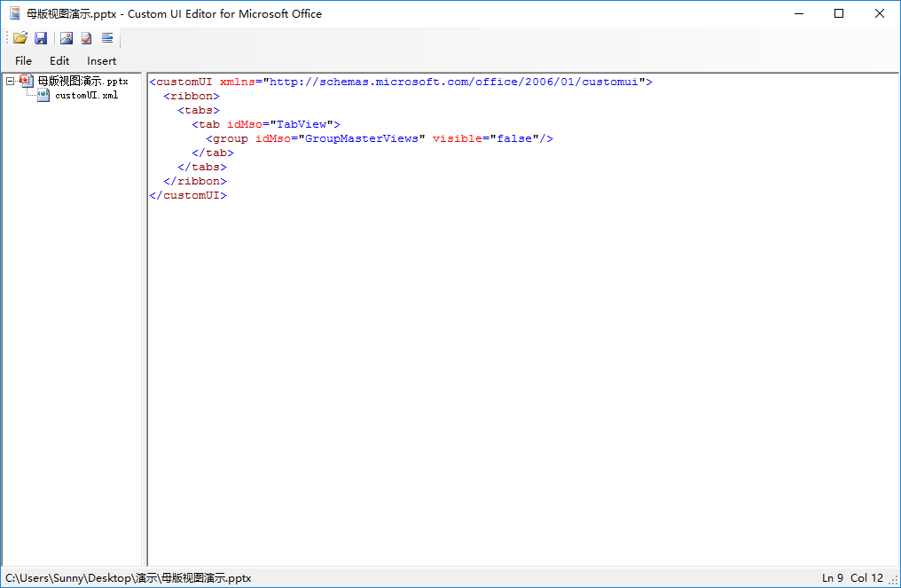Screen dimensions: 901x588
Task: Click the closing </tab> tag
Action: pyautogui.click(x=213, y=153)
